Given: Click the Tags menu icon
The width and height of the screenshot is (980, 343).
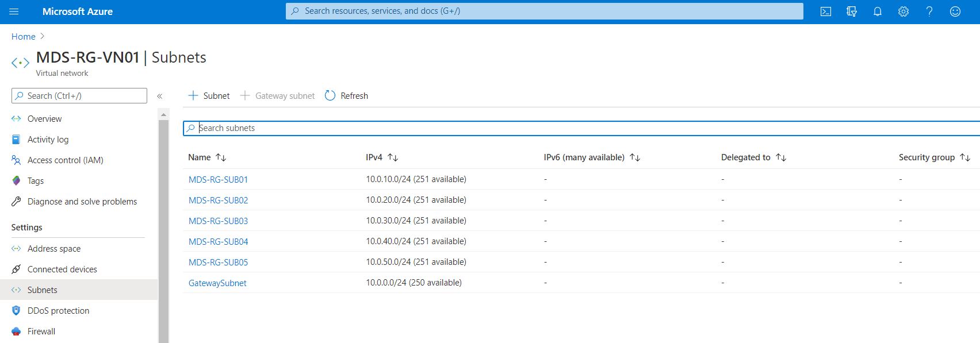Looking at the screenshot, I should click(x=16, y=181).
